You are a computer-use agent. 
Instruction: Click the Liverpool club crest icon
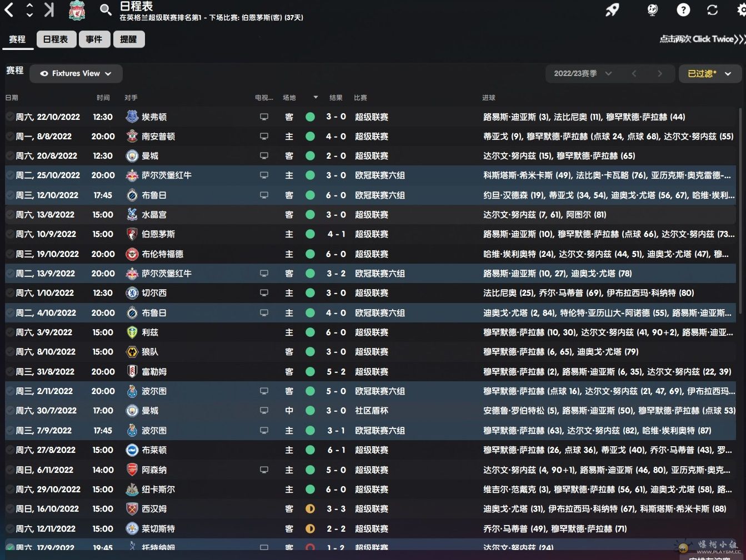click(77, 11)
